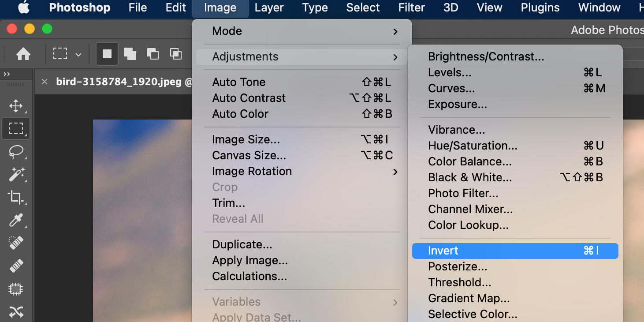Enable Add to selection mode

130,53
